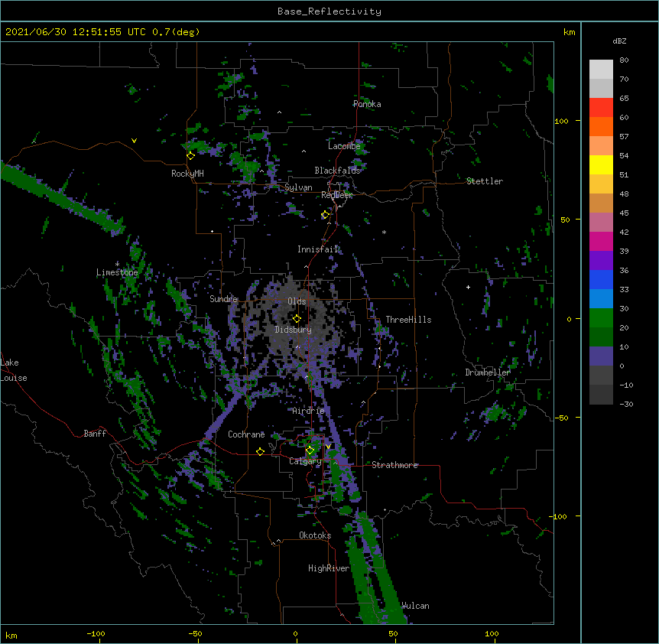Click the white asterisk east of Innisfail

(384, 232)
